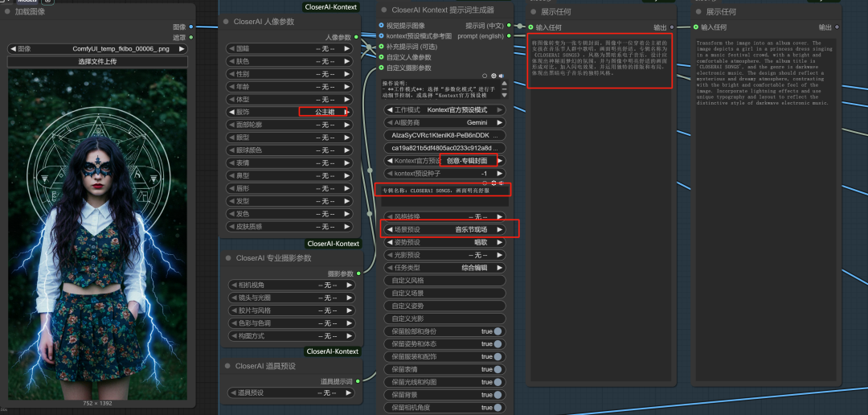Step 图像 file to previous with left arrow
Screen dimensions: 868x415
(13, 49)
